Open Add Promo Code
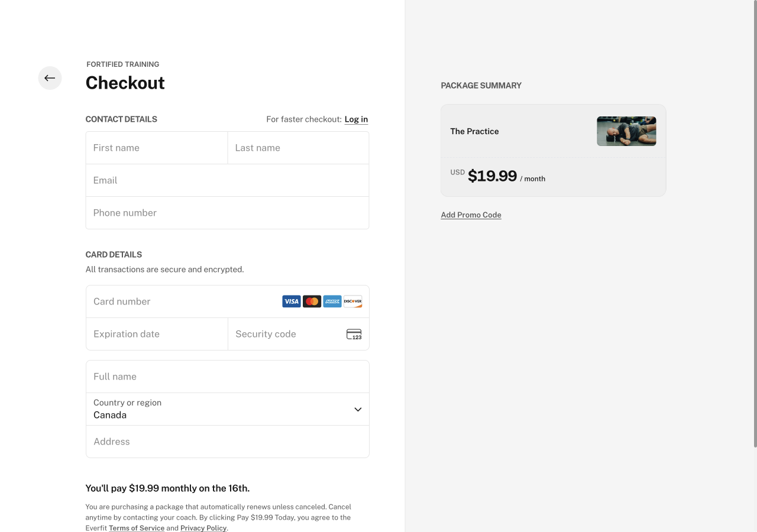Viewport: 757px width, 532px height. pos(471,215)
